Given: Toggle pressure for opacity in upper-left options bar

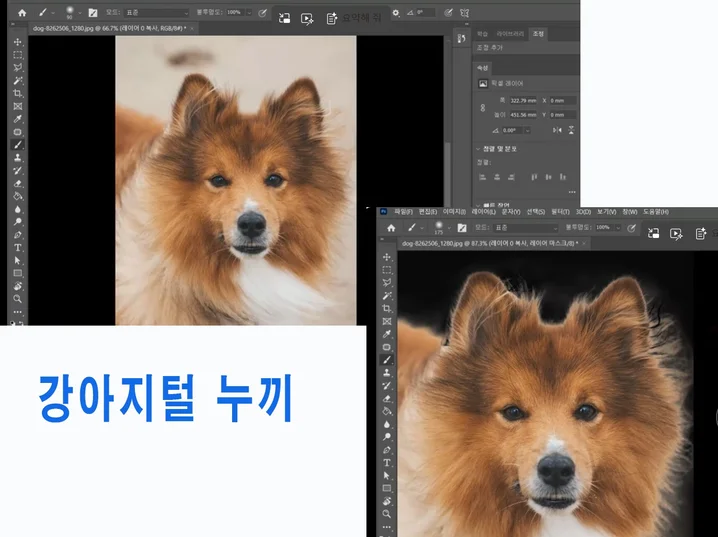Looking at the screenshot, I should click(262, 13).
